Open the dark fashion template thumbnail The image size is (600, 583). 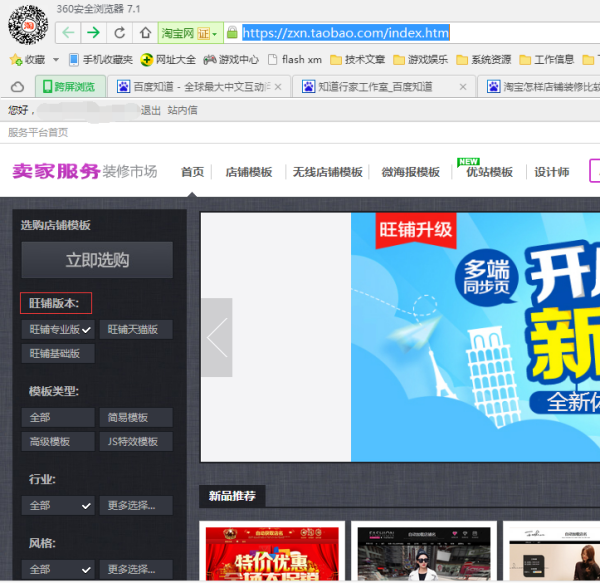(x=424, y=553)
